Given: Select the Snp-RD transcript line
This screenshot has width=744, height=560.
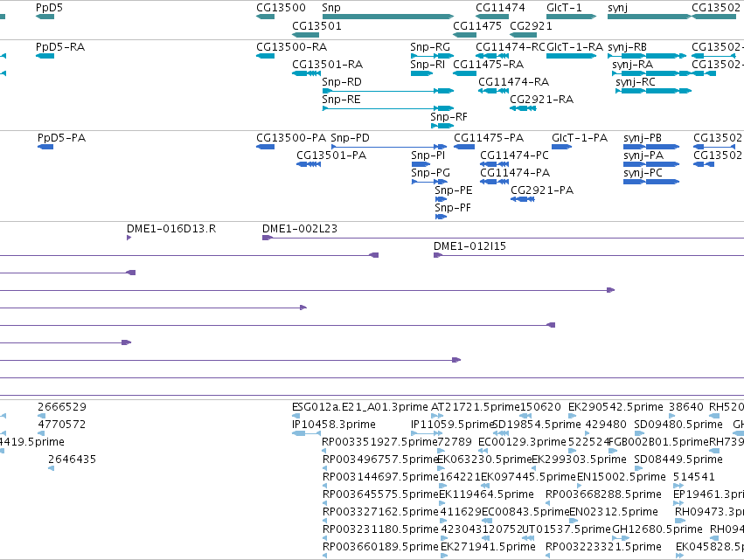Looking at the screenshot, I should pos(387,91).
